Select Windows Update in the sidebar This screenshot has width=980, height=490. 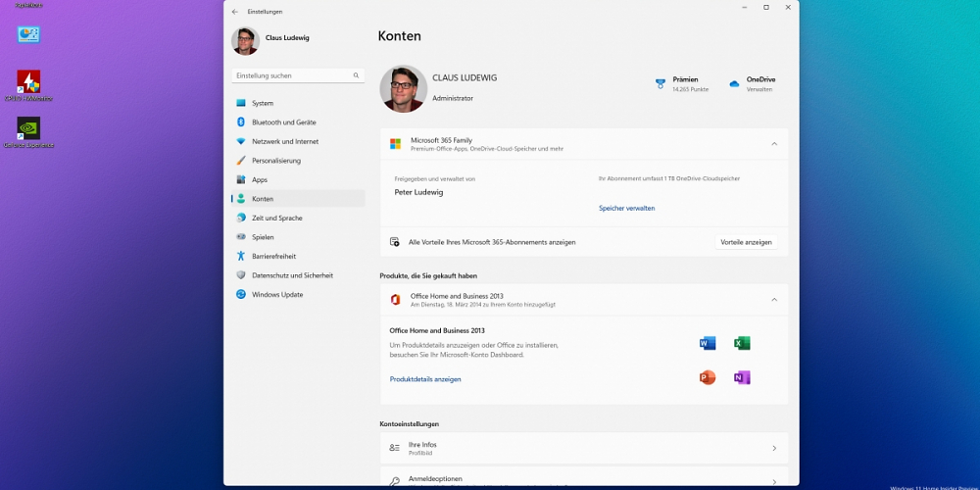pos(298,294)
